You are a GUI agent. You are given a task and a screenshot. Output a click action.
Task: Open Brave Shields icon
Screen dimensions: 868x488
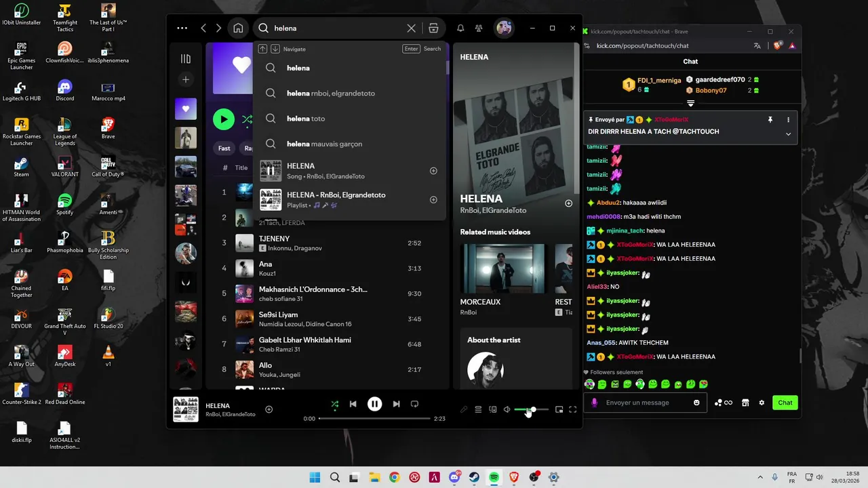778,45
